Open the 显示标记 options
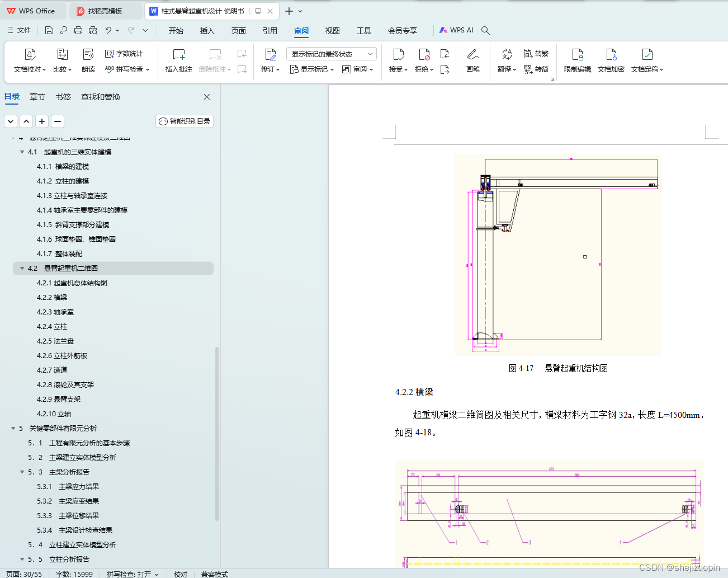Screen dimensions: 728x578 311,69
